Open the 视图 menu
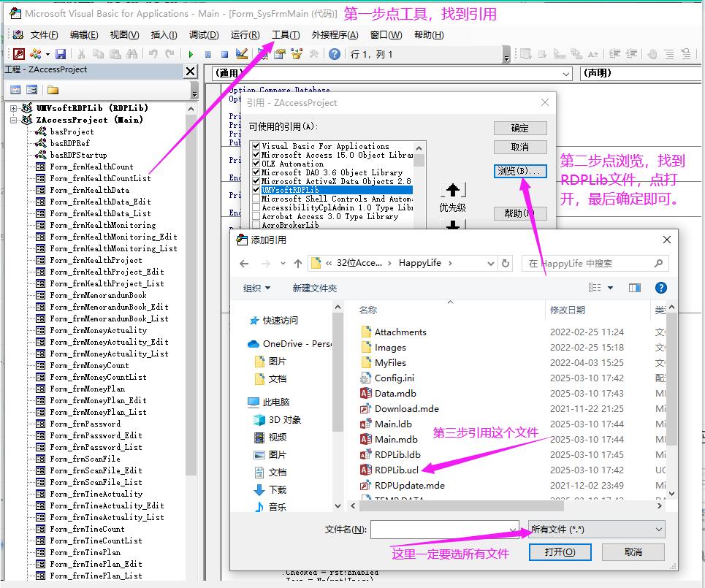 [x=124, y=35]
